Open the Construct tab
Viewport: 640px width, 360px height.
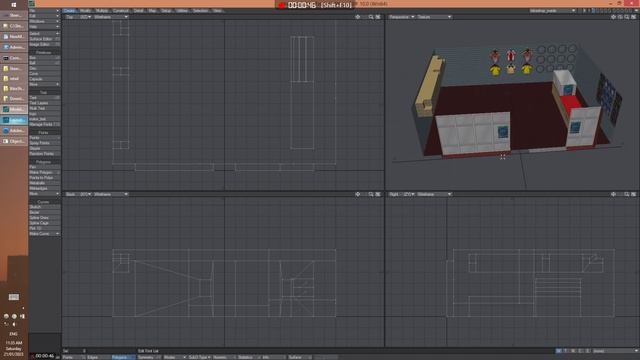[121, 11]
